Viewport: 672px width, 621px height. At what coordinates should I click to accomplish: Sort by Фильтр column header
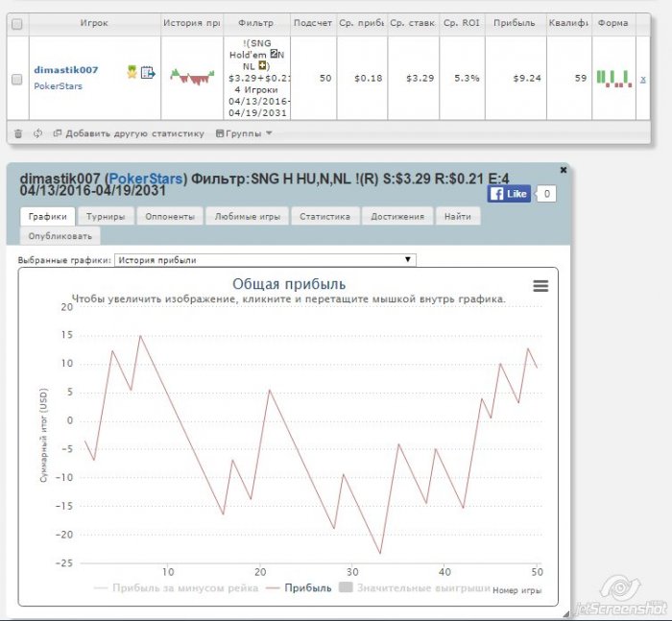click(x=256, y=23)
